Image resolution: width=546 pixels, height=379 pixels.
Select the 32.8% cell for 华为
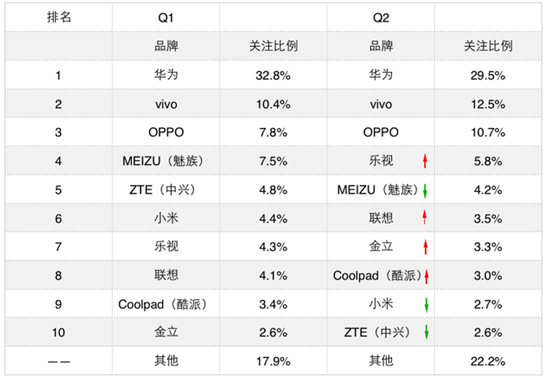[x=273, y=75]
